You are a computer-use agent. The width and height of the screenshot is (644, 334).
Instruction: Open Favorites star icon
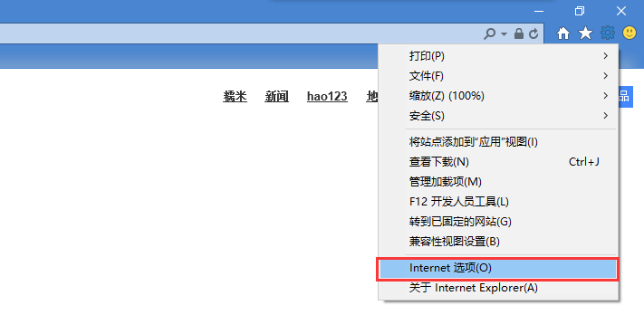(x=585, y=33)
